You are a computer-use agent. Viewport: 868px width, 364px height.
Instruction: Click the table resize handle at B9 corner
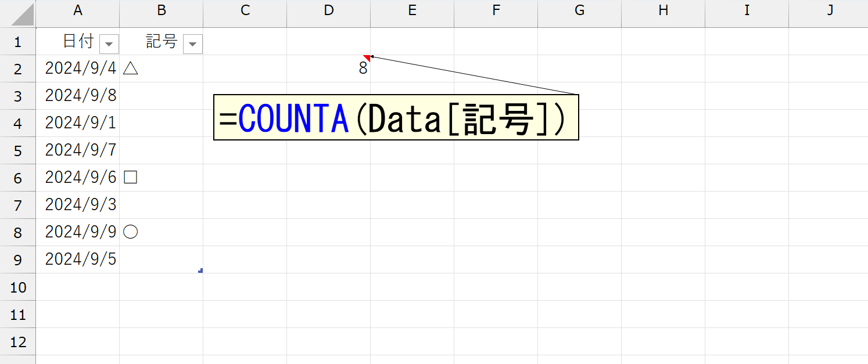click(x=200, y=271)
